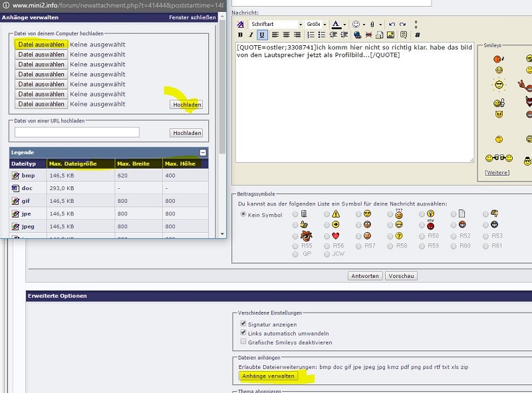Uncheck 'Signatur anzeigen' checkbox

tap(243, 323)
